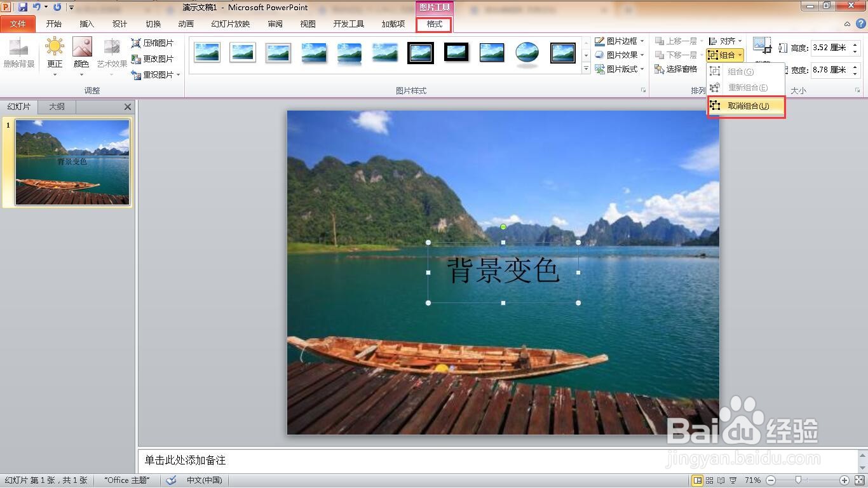Click the green rotation handle above the text box

tap(503, 227)
